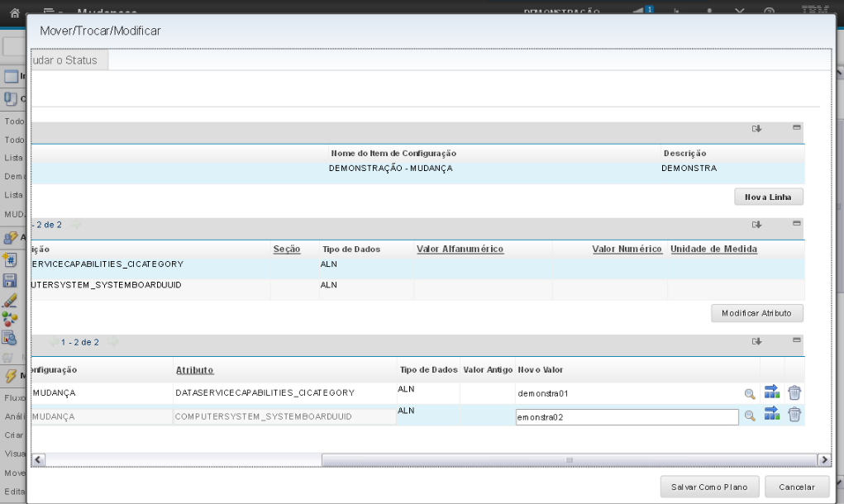Sort by Unidade de Medida column

pos(713,249)
